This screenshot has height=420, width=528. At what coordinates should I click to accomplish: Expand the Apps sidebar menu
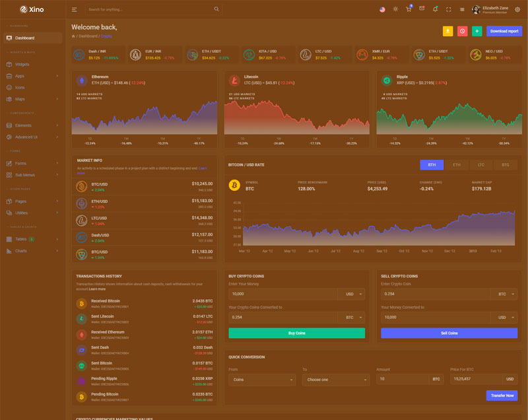point(32,76)
